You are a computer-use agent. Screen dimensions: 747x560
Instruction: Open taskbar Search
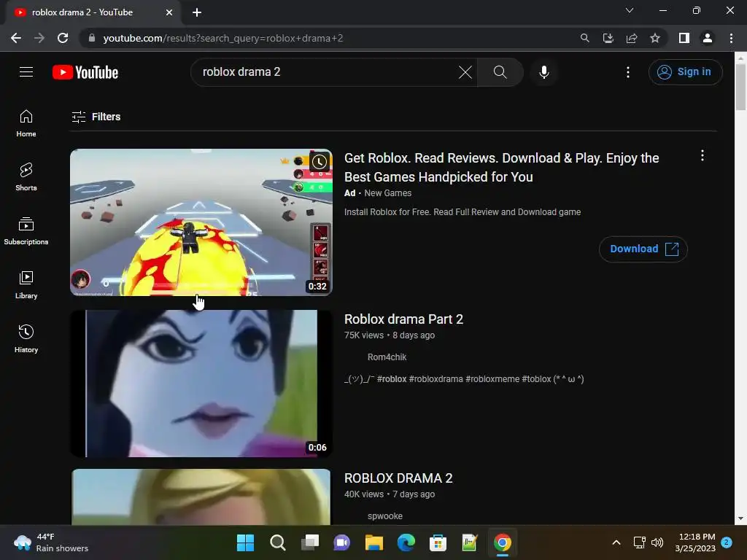point(277,542)
